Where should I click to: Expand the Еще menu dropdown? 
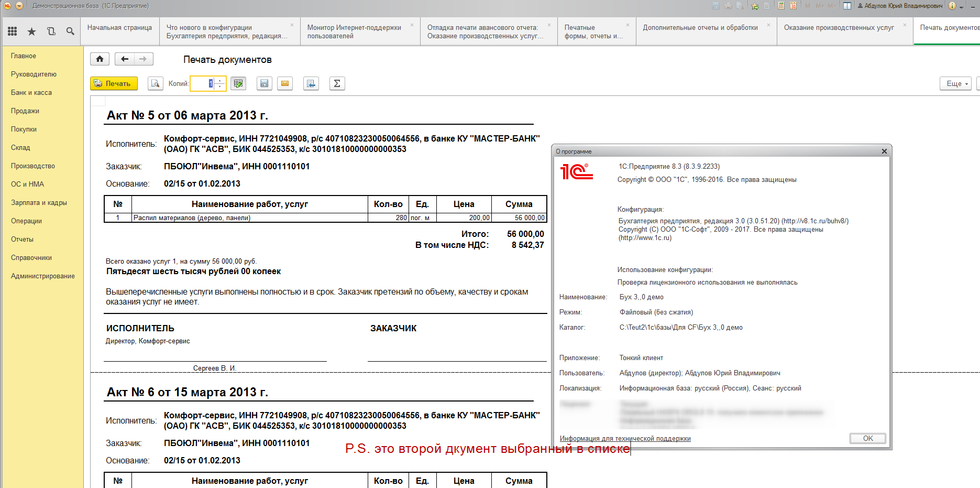coord(956,83)
